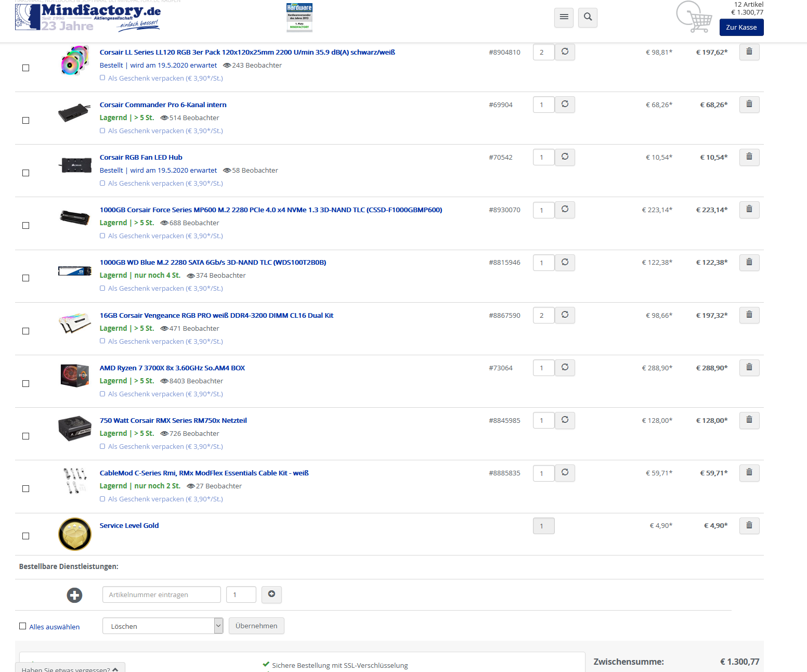Open 750 Watt Corsair RMX Netzteil link
The height and width of the screenshot is (672, 807).
point(173,420)
